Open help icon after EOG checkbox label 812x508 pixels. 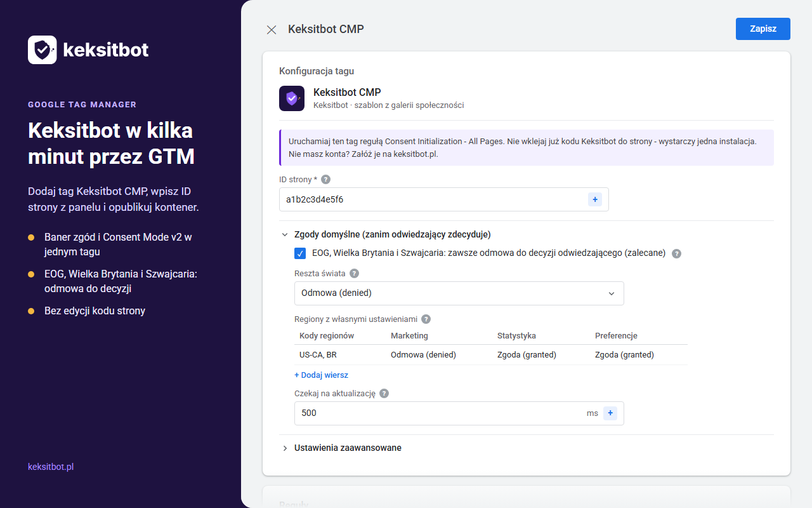click(x=677, y=253)
